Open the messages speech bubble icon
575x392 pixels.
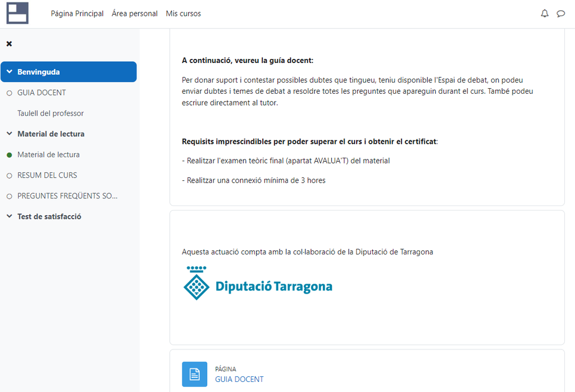[561, 13]
